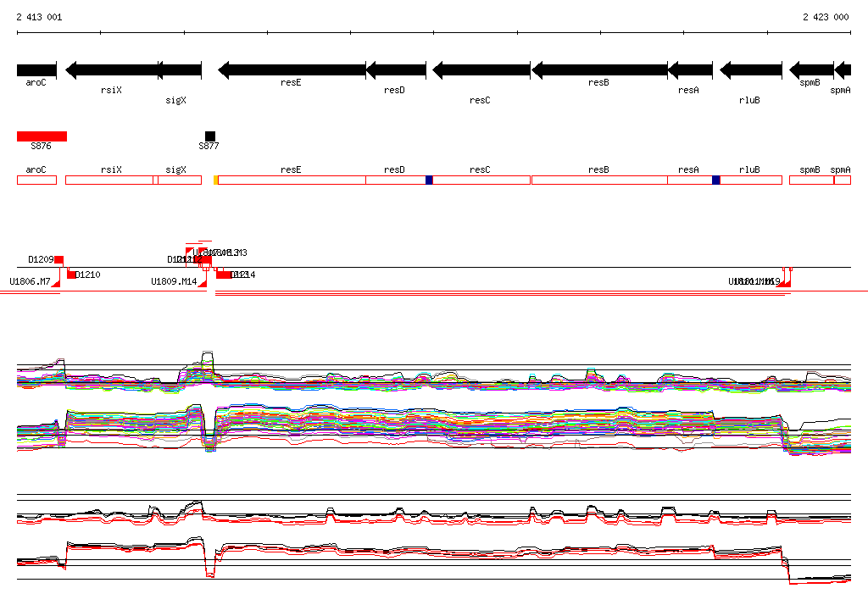The image size is (868, 605).
Task: Select the red-outlined resE box
Action: tap(292, 180)
